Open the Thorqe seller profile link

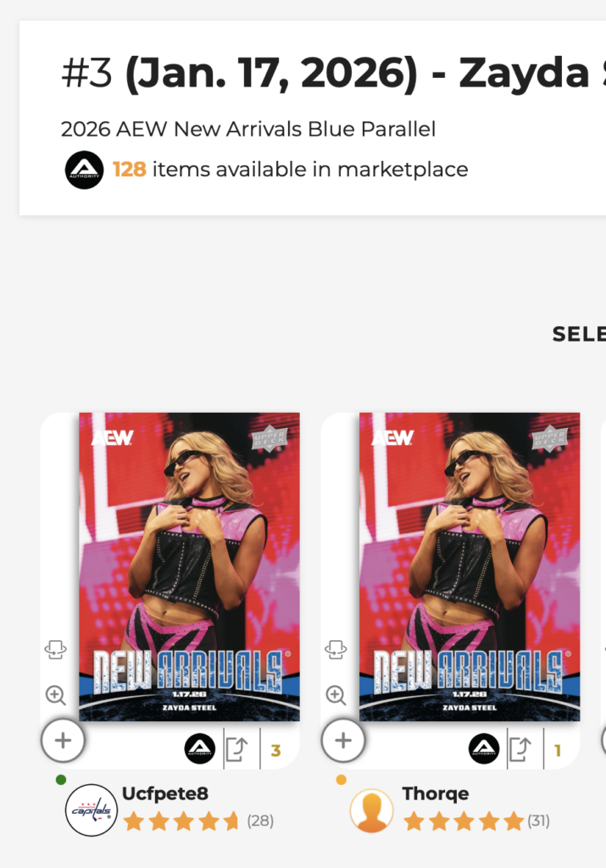point(436,793)
